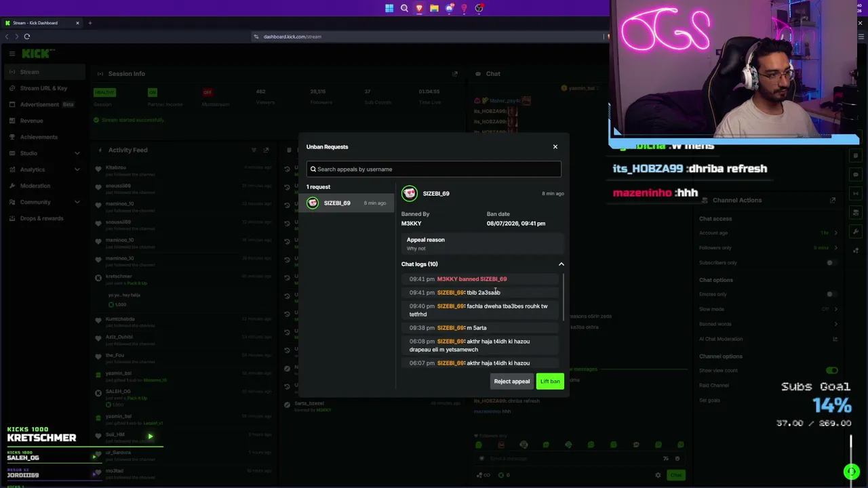The height and width of the screenshot is (488, 868).
Task: Click Set goals option
Action: point(709,401)
